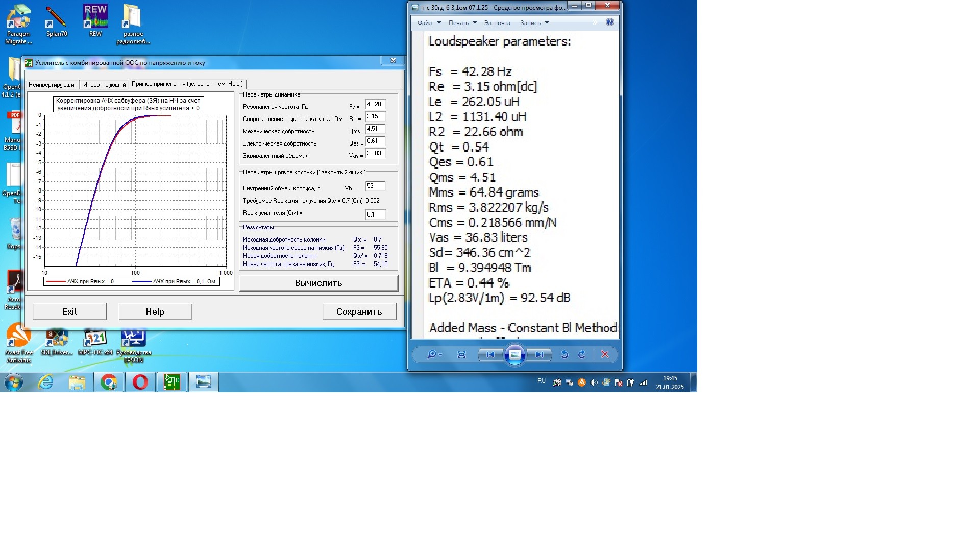Open the Печать dropdown menu
The width and height of the screenshot is (980, 551).
462,23
